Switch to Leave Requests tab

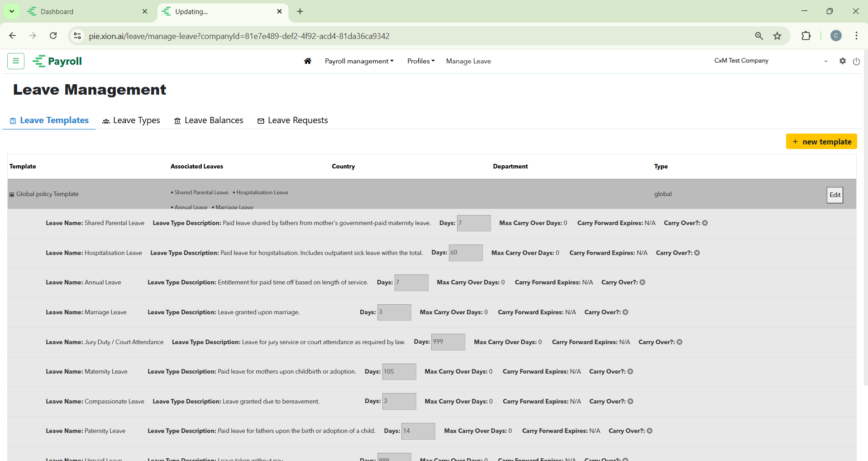(292, 120)
